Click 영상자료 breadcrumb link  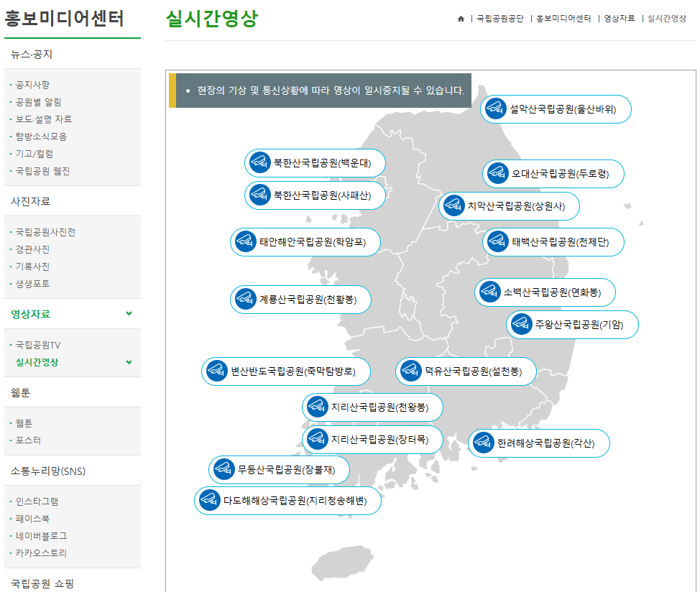[x=620, y=19]
